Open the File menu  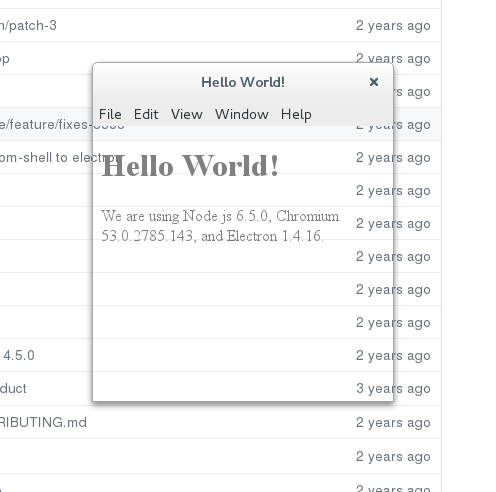110,114
